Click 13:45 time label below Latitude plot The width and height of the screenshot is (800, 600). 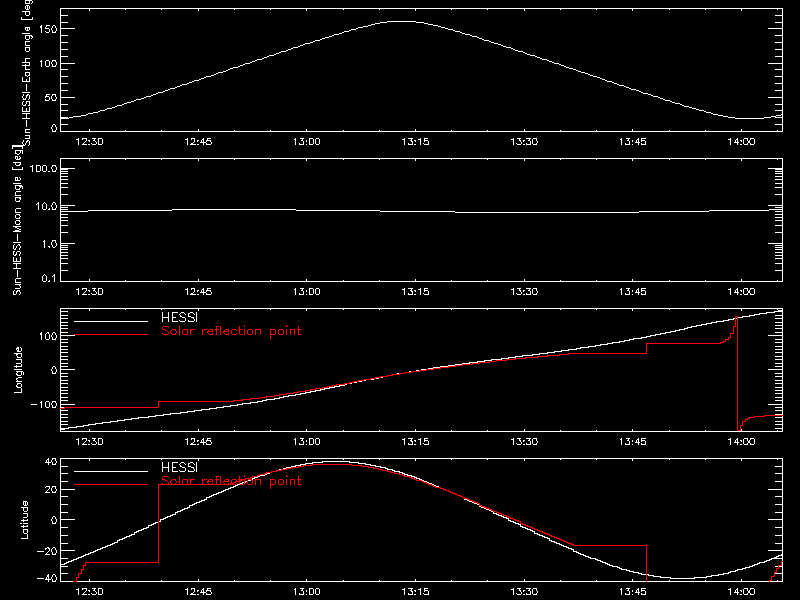(633, 592)
